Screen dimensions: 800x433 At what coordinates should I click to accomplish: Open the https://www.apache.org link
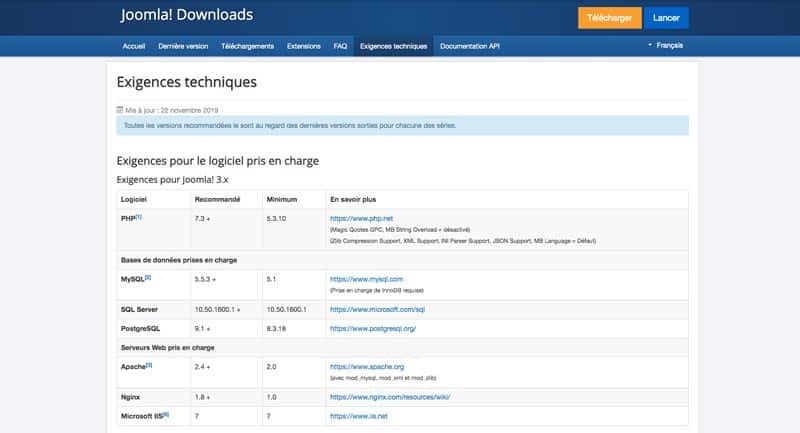point(367,367)
